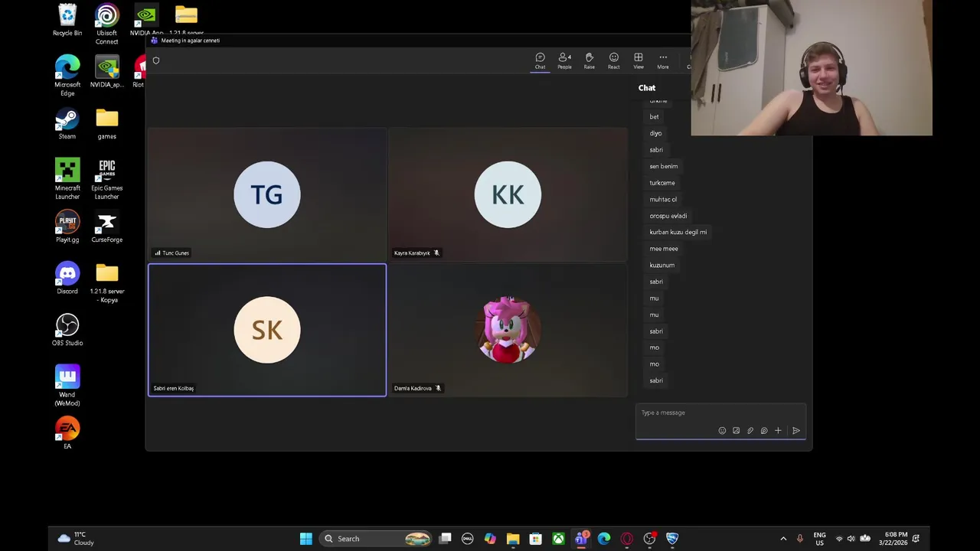Click the 'kuzunum' chat message
The height and width of the screenshot is (551, 980).
[x=662, y=266]
